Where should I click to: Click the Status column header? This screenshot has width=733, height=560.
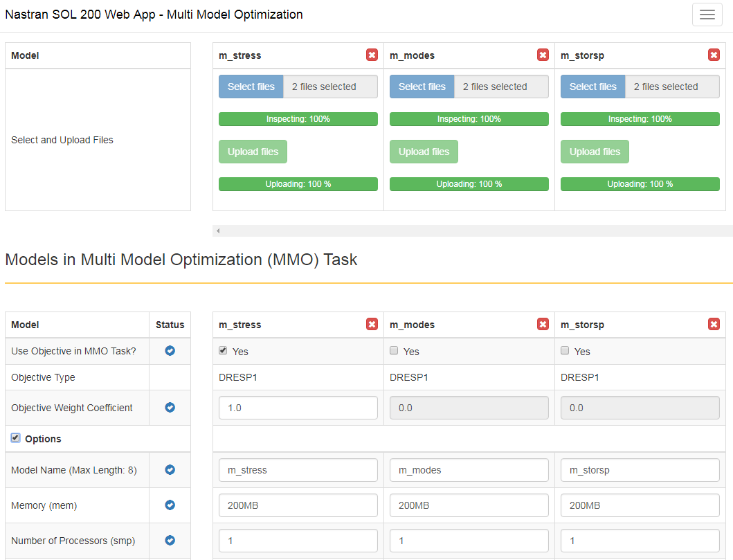170,325
